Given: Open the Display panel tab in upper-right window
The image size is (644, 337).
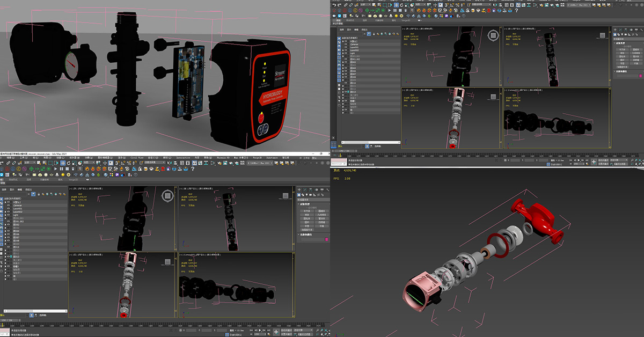Looking at the screenshot, I should [x=636, y=30].
